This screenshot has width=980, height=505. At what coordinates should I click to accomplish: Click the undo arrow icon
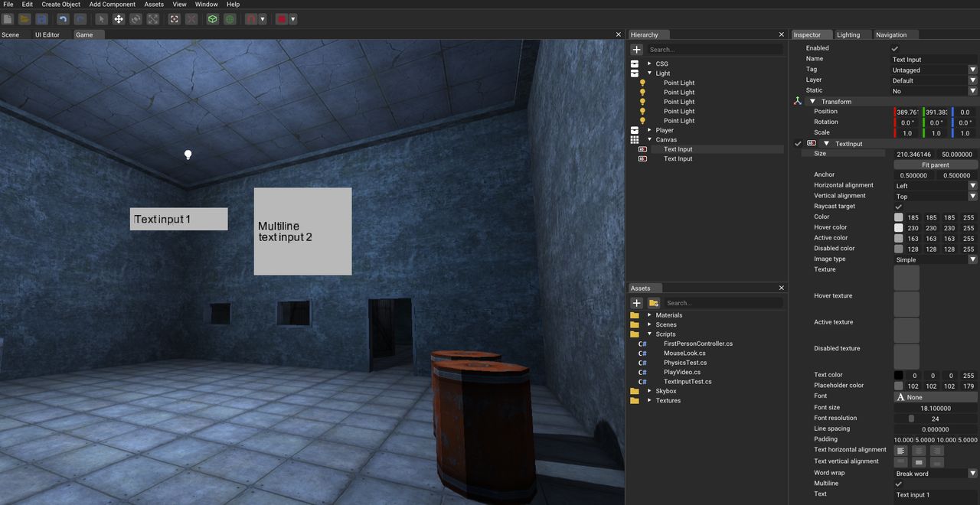(63, 19)
